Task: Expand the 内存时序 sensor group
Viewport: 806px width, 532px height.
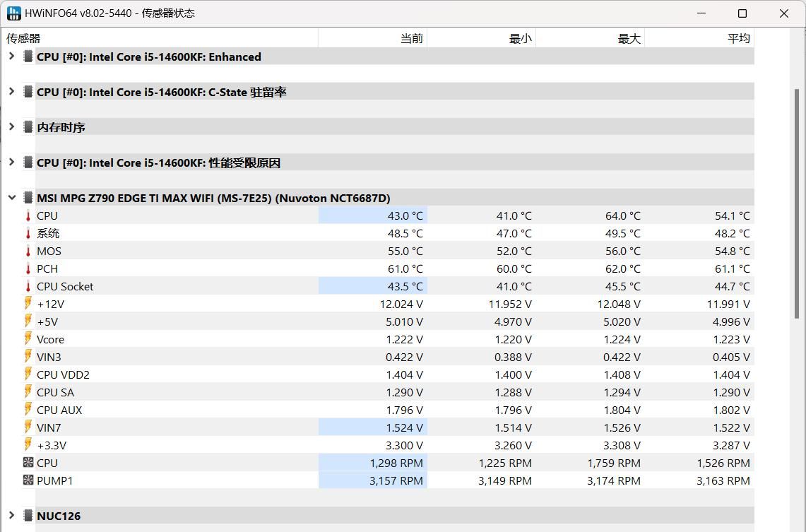Action: [x=12, y=127]
